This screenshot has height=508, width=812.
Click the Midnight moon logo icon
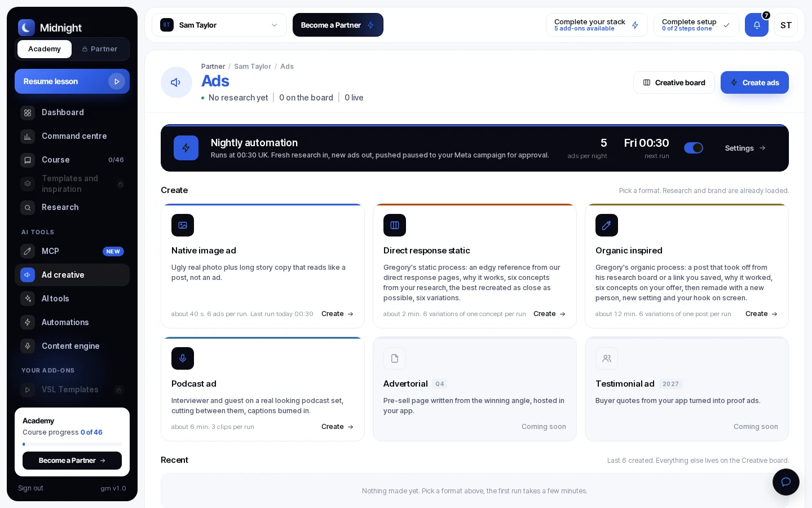tap(27, 28)
